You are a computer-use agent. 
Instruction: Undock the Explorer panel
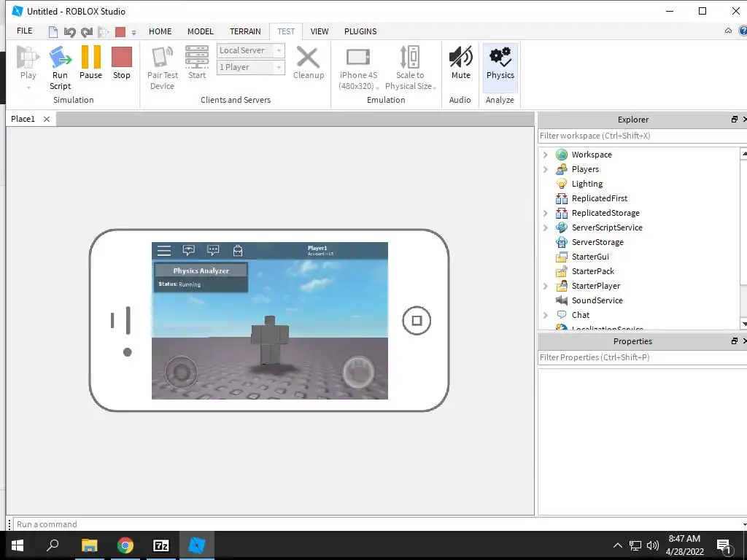(x=734, y=120)
